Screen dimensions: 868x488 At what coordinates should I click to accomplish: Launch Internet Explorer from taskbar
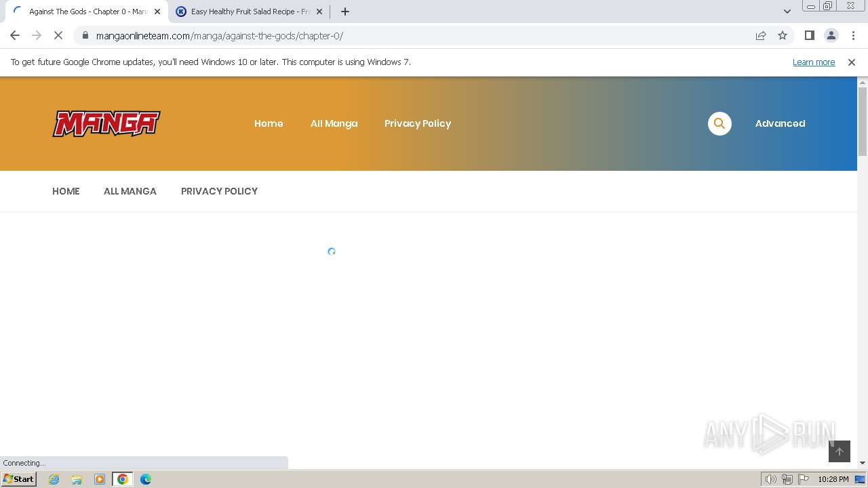tap(54, 479)
